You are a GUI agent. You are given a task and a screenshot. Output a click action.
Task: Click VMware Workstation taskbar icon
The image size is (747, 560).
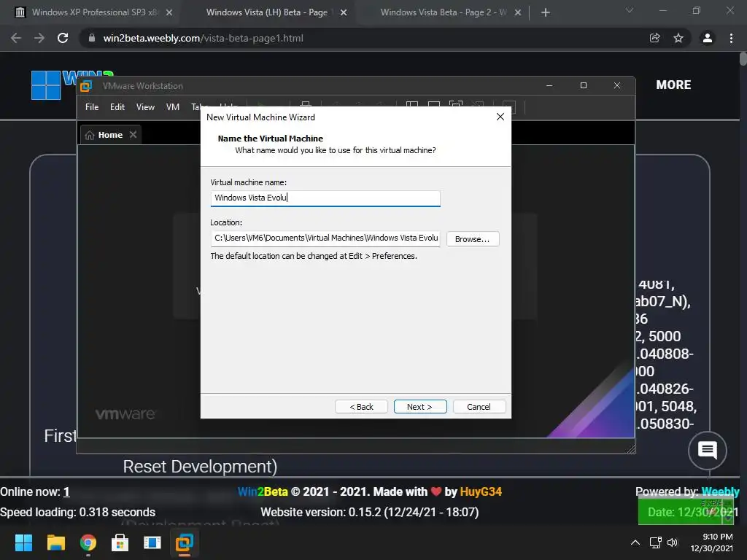tap(185, 542)
